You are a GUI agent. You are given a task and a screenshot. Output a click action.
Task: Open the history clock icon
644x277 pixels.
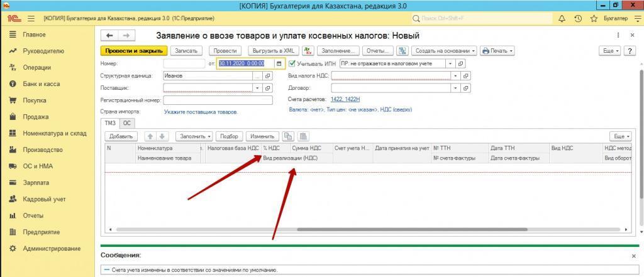click(x=578, y=18)
